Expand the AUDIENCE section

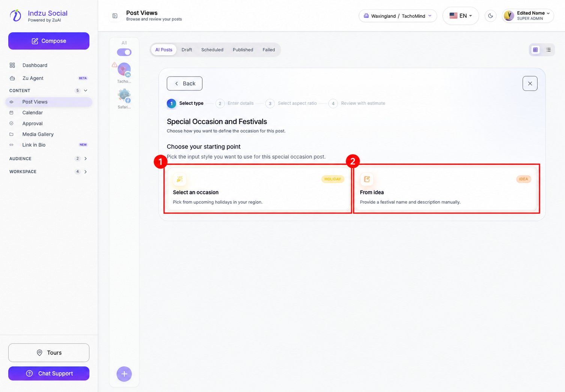(x=86, y=159)
